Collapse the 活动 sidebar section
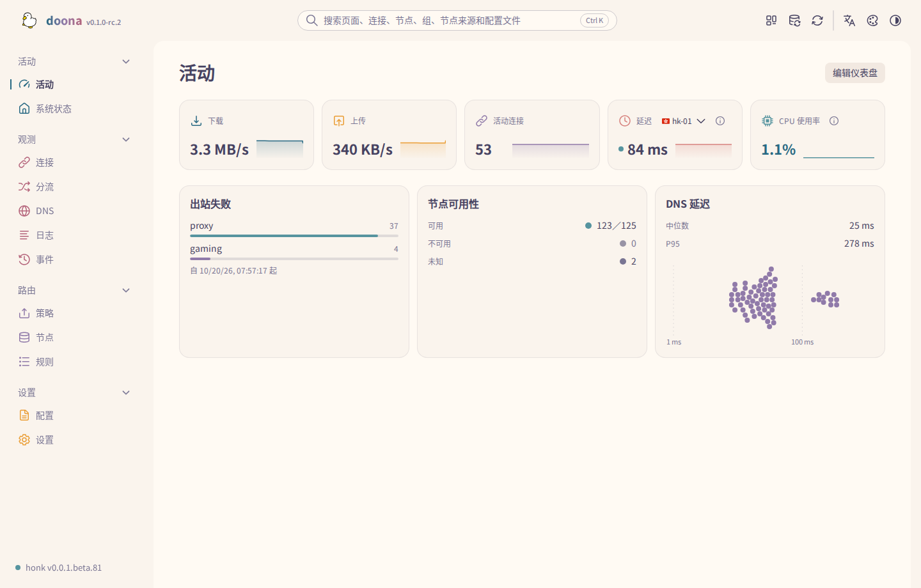Screen dimensions: 921x588 coord(74,61)
